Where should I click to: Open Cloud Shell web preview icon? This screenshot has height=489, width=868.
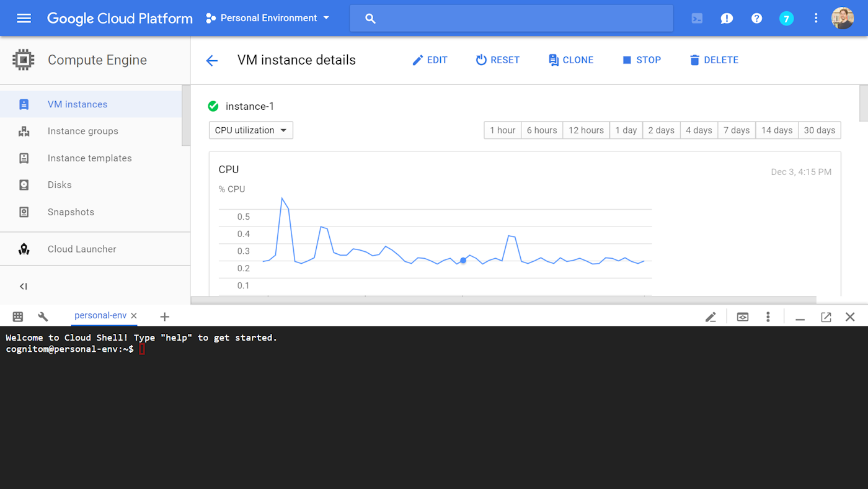(742, 317)
